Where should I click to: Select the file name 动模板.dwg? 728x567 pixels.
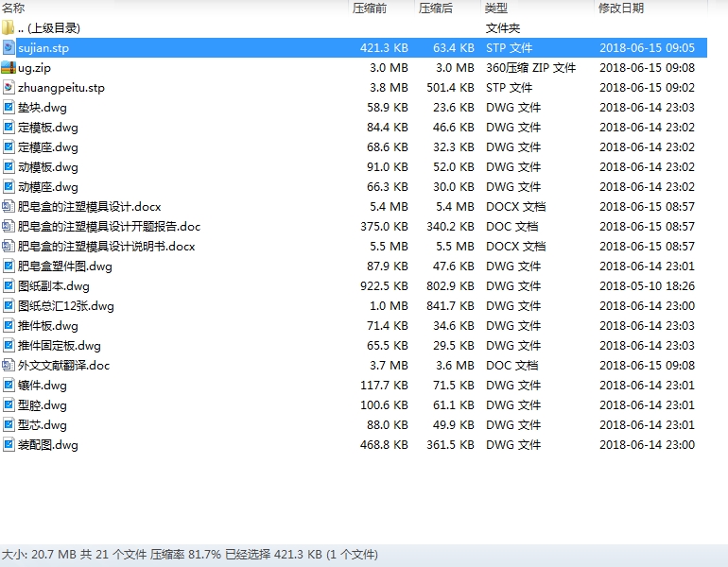(x=48, y=167)
